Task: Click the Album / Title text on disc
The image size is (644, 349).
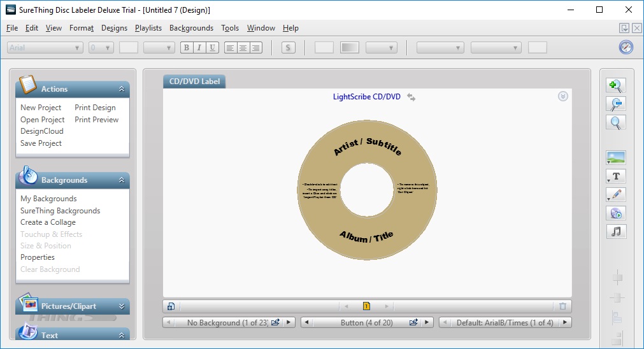Action: [366, 236]
